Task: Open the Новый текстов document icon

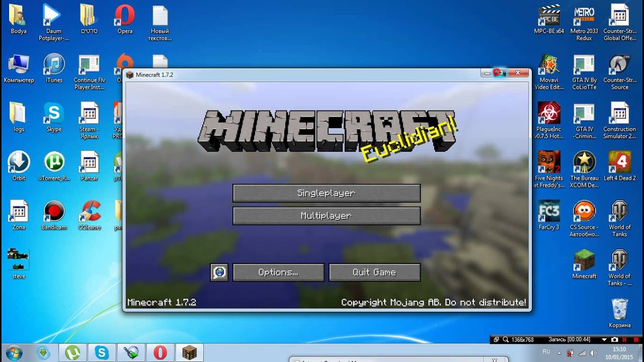Action: tap(160, 23)
